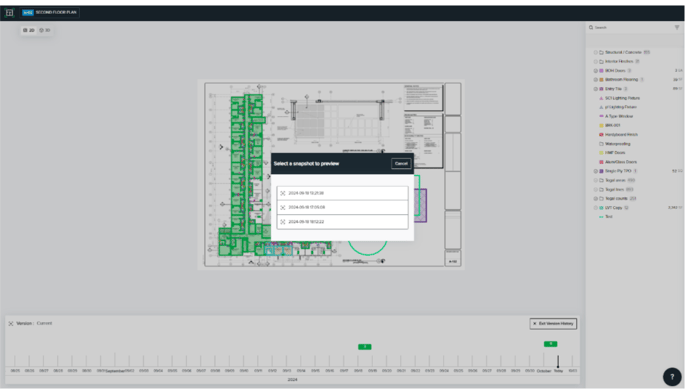This screenshot has width=688, height=389.
Task: Click the SCI Lighting Fixture triangle icon
Action: point(601,98)
